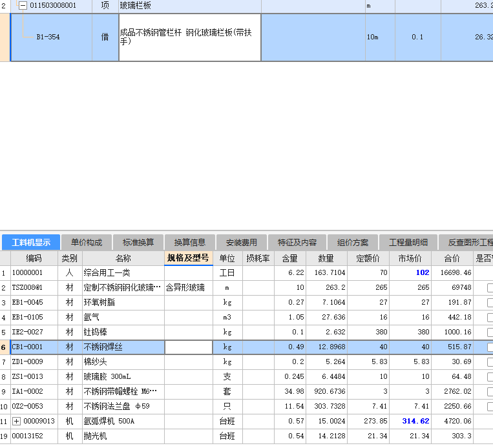The image size is (493, 448).
Task: Click the 含异形玻璃 specification cell
Action: [188, 287]
